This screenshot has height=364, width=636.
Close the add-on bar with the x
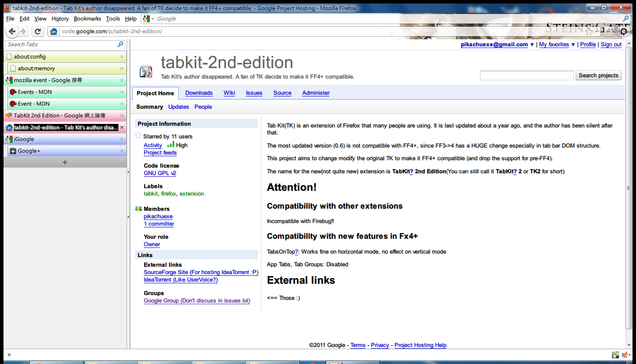click(x=9, y=355)
